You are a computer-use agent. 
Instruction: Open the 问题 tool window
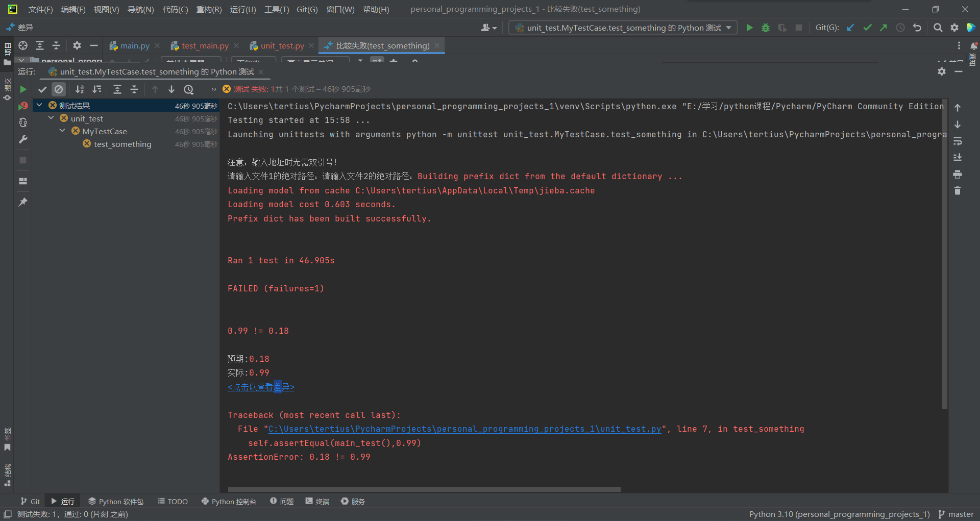point(282,502)
